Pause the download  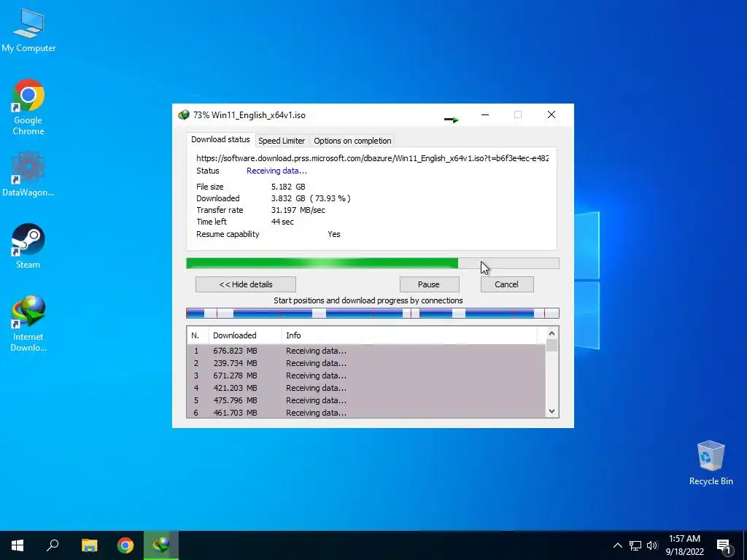coord(429,284)
